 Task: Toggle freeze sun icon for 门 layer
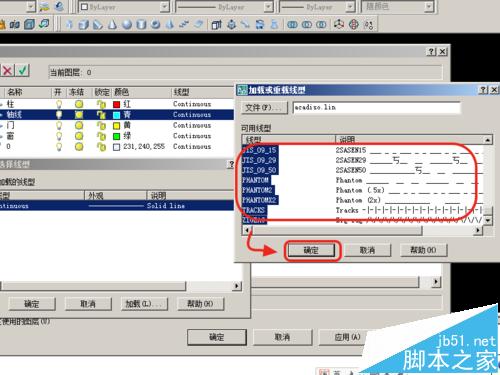(79, 126)
